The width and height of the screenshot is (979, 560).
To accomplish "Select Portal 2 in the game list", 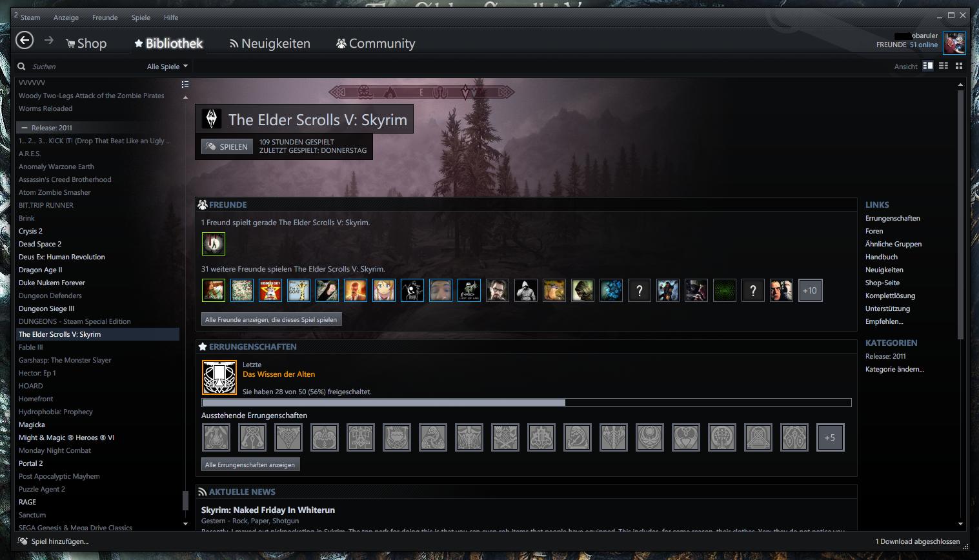I will point(30,463).
